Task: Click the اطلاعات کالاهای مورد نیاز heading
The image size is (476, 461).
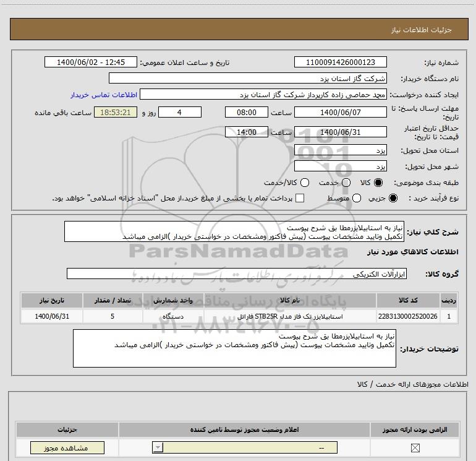Action: [412, 252]
